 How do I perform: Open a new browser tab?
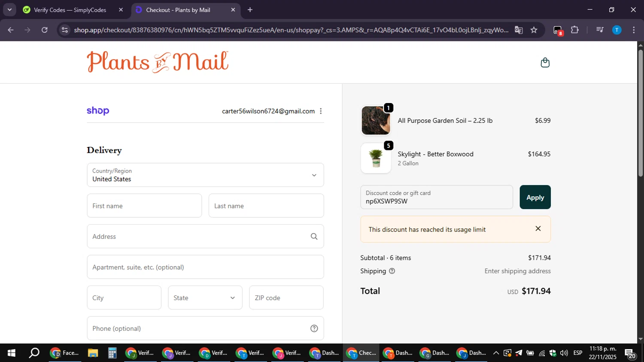click(250, 10)
